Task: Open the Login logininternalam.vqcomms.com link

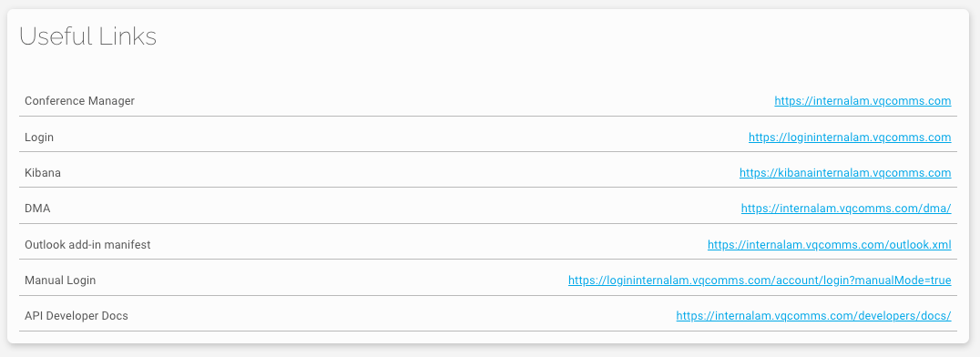Action: (x=850, y=137)
